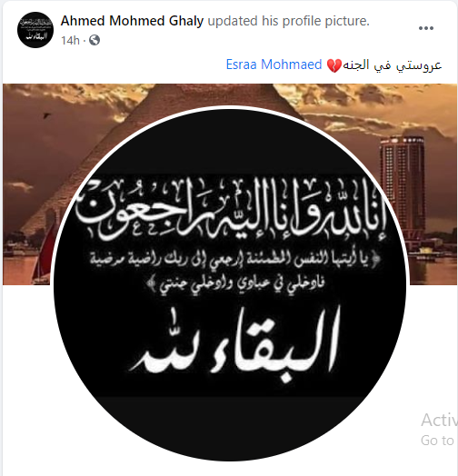Click the 'updated his profile picture' text
458x476 pixels.
coord(289,21)
